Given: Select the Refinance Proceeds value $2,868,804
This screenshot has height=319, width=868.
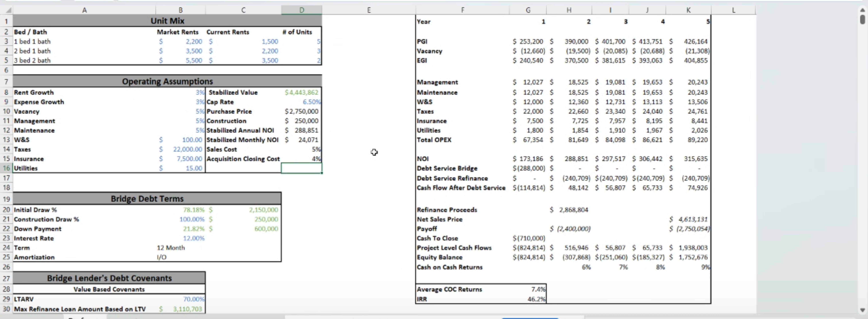Looking at the screenshot, I should click(x=573, y=210).
